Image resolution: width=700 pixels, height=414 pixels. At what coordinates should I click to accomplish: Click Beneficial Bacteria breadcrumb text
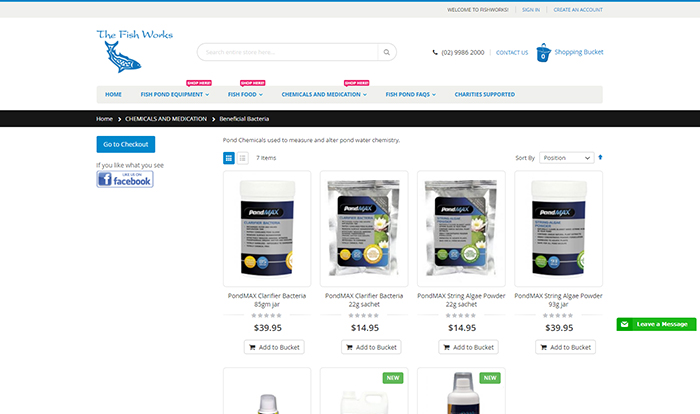click(x=244, y=119)
